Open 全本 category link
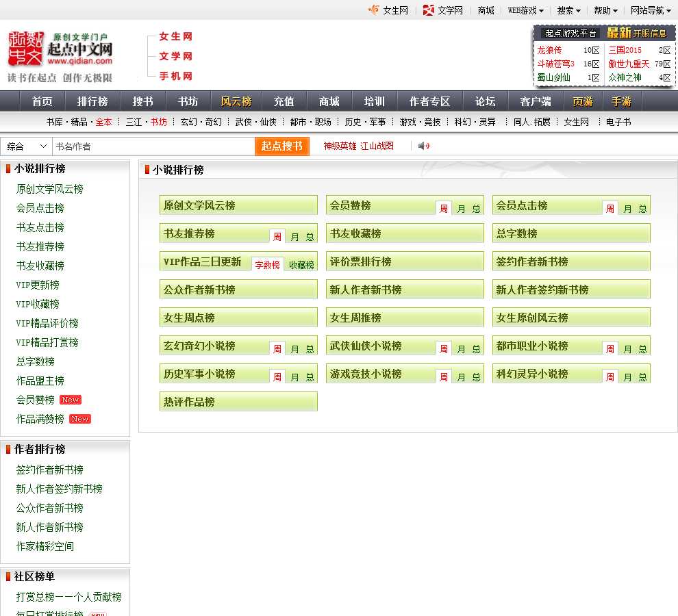 [104, 122]
